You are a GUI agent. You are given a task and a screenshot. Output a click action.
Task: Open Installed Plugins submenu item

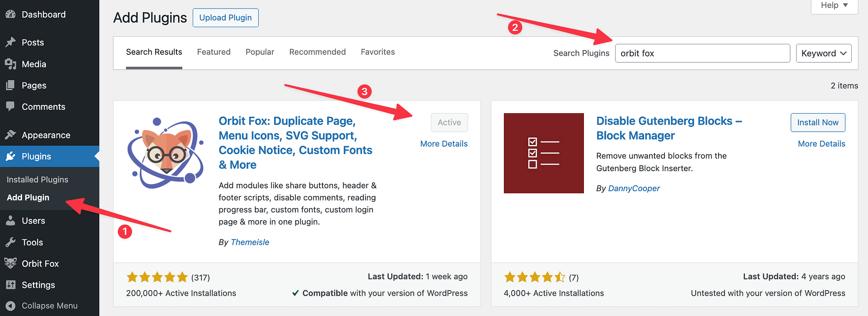click(x=38, y=179)
